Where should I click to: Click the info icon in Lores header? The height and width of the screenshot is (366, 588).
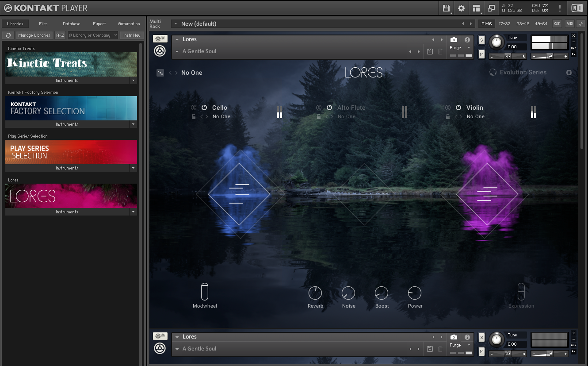[x=467, y=40]
